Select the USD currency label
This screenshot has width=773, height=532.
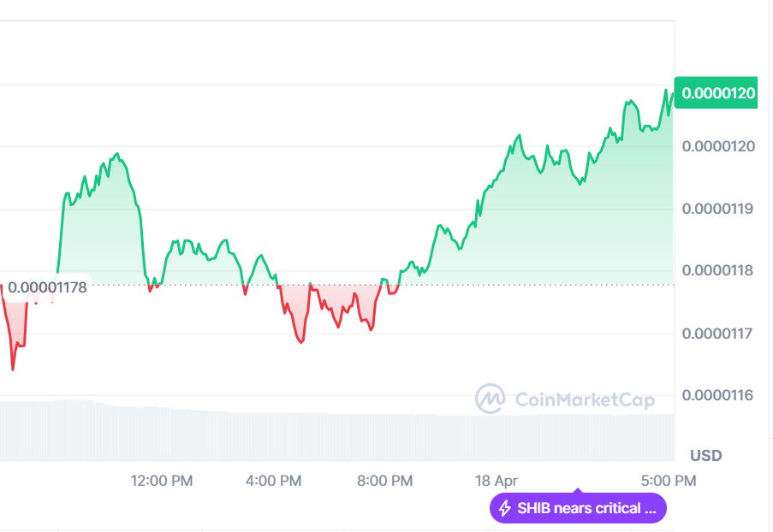point(705,455)
